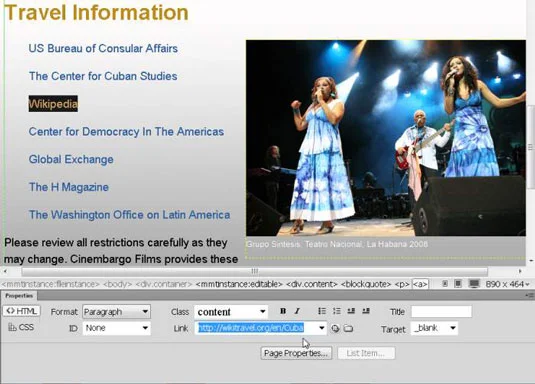The height and width of the screenshot is (384, 535).
Task: Toggle italic formatting in Properties panel
Action: [x=297, y=311]
